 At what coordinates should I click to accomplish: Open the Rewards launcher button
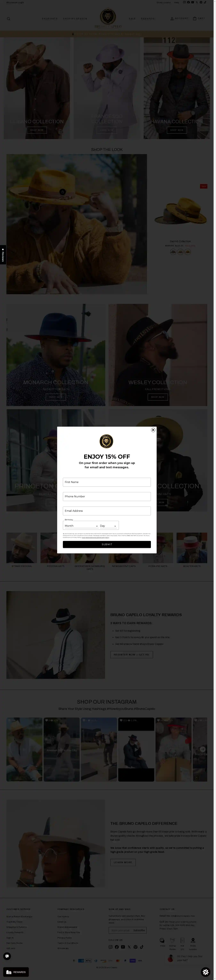coord(16,972)
